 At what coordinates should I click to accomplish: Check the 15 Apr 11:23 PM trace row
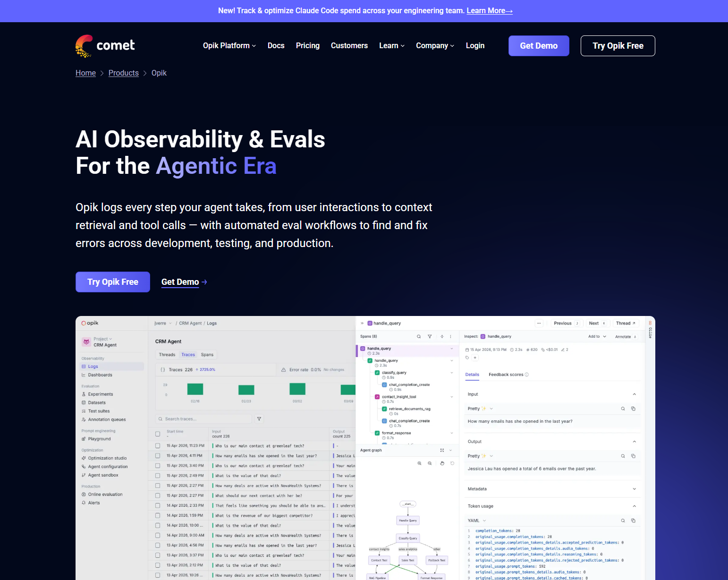[x=158, y=446]
